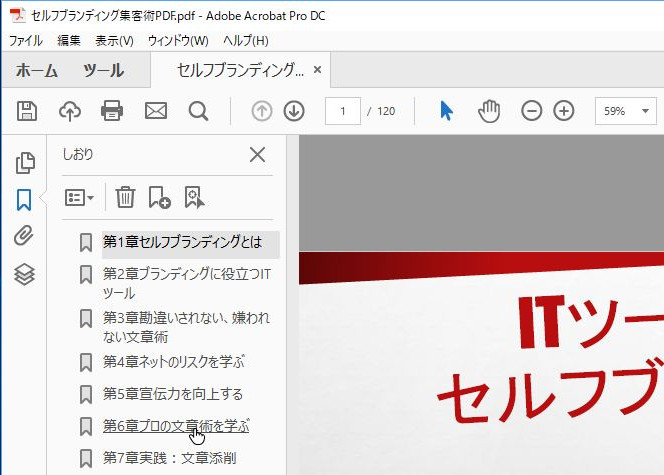Switch to the ツール tab
This screenshot has width=664, height=475.
103,71
